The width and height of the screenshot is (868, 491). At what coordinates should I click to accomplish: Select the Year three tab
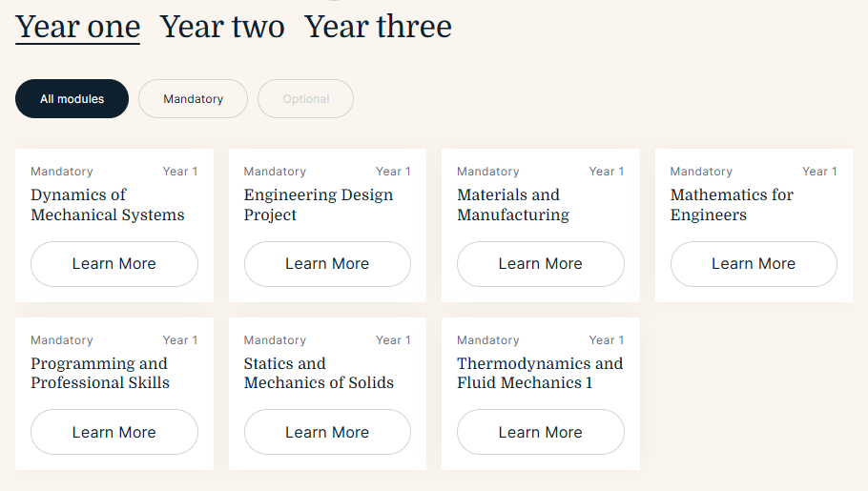378,27
